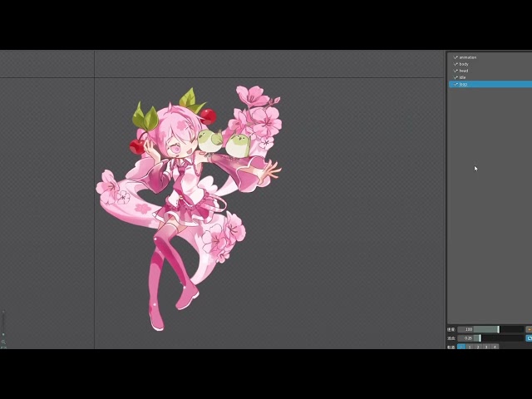The width and height of the screenshot is (532, 399).
Task: Click the viewport zoom slider handle
Action: pos(3,334)
